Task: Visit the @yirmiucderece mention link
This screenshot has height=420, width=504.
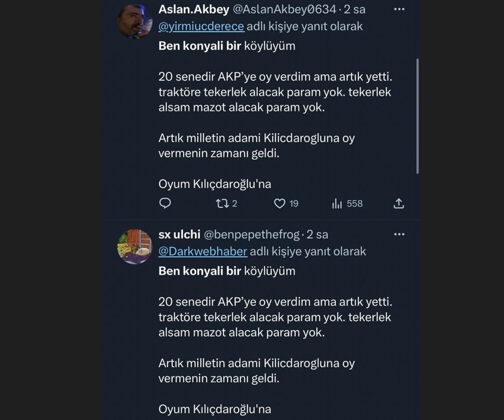Action: click(x=201, y=26)
